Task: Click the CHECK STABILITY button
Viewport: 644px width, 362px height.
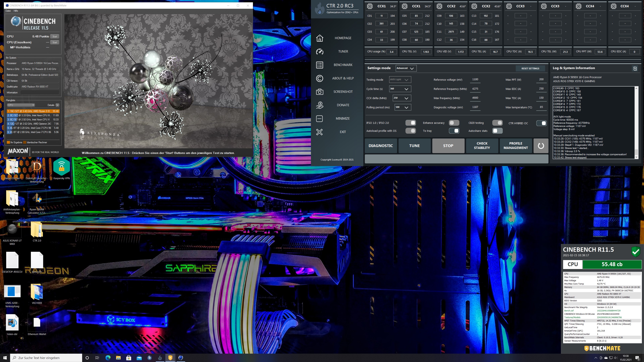Action: [x=482, y=146]
